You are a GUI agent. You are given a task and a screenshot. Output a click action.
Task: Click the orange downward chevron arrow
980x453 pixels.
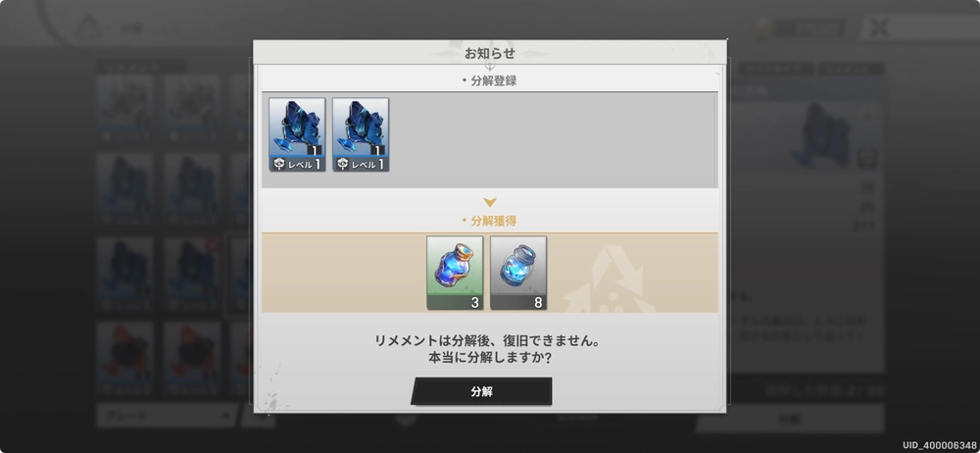(490, 203)
